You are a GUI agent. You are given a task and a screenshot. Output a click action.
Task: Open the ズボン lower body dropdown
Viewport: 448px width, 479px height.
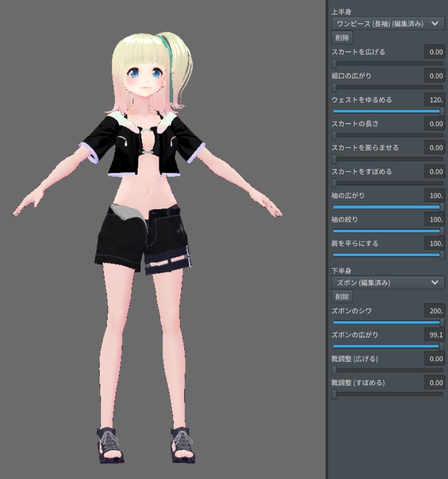[x=387, y=283]
